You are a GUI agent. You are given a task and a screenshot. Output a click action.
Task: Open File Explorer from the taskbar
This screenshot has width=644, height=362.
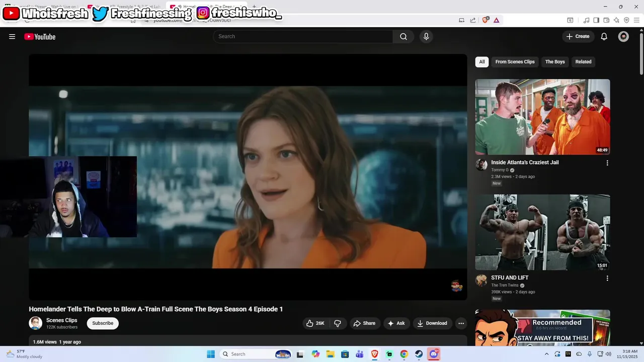[x=330, y=354]
